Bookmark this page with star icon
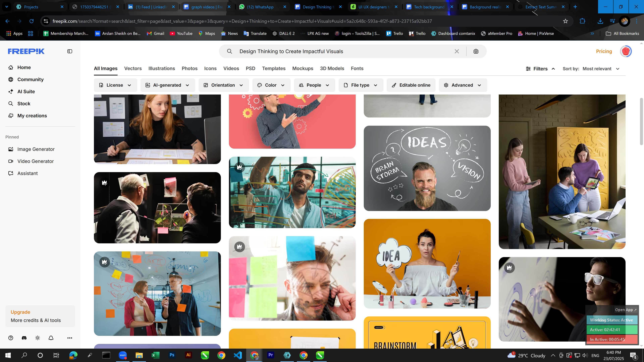This screenshot has height=362, width=644. (566, 21)
